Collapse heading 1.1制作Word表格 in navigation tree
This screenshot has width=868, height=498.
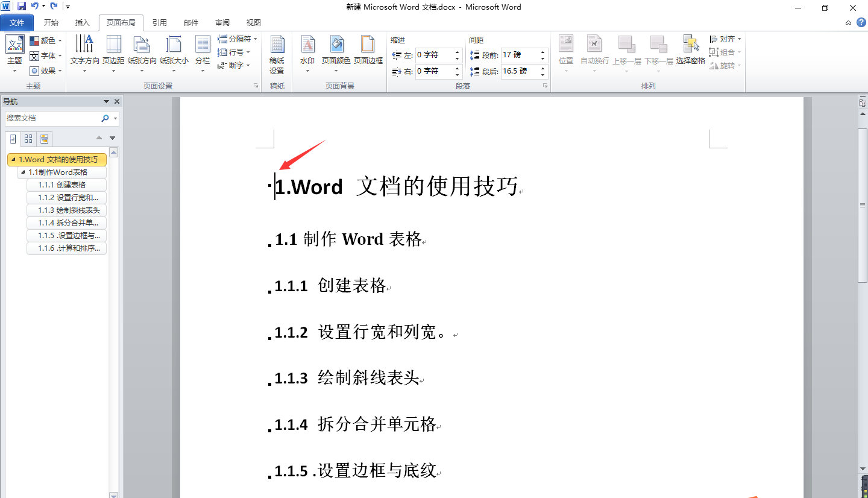(x=23, y=172)
